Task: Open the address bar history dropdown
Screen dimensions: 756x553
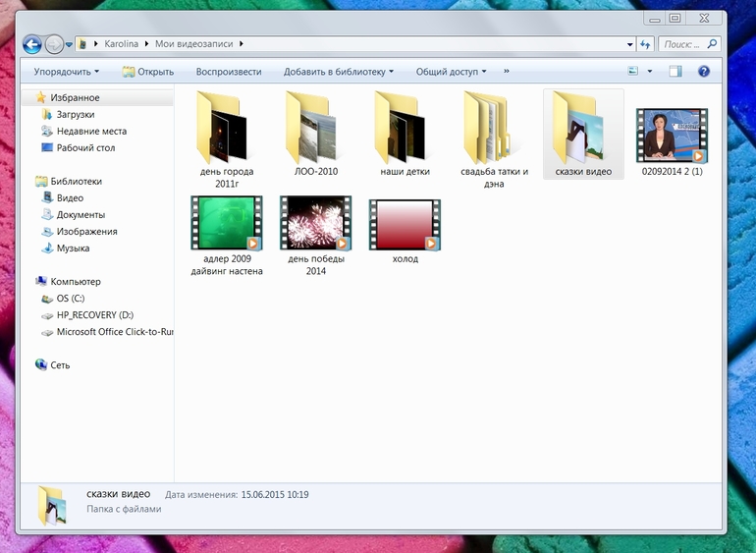Action: [629, 44]
